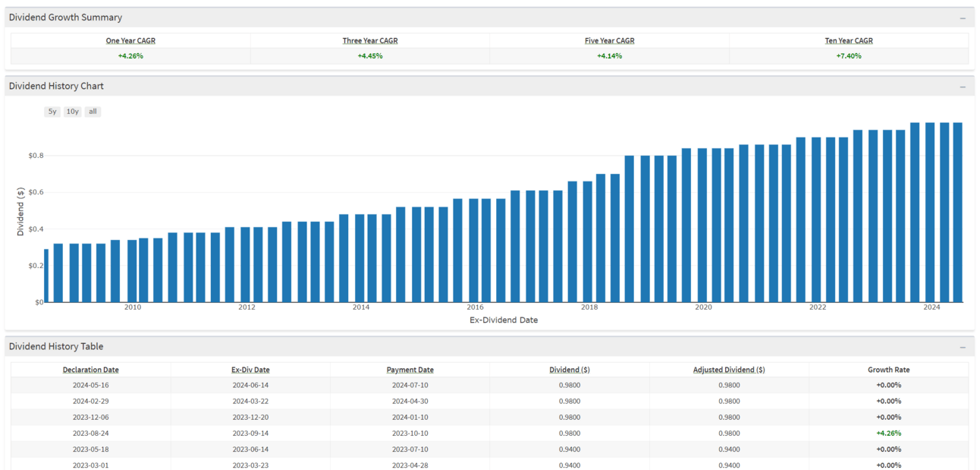Click the Three Year CAGR heading
980x470 pixels.
click(370, 41)
